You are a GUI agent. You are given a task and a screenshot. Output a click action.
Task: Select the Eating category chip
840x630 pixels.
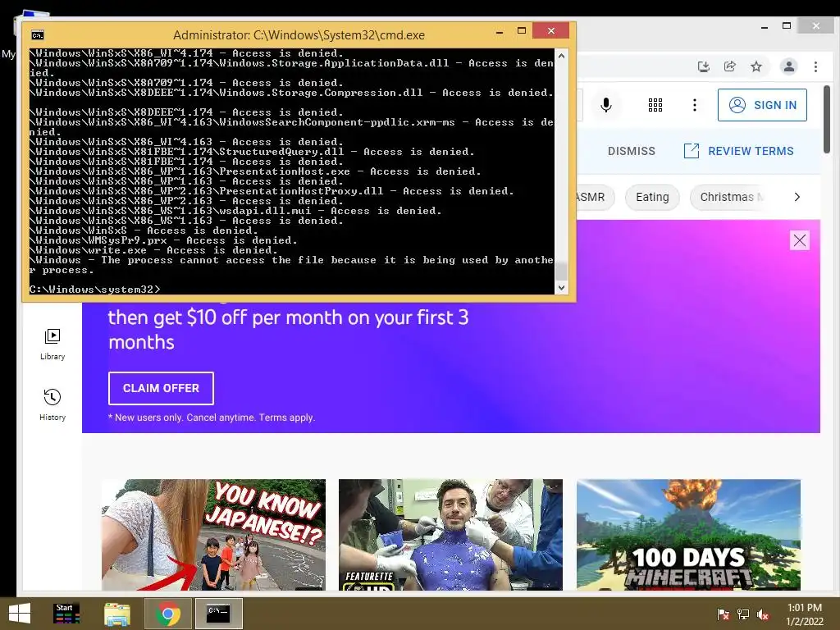click(652, 197)
